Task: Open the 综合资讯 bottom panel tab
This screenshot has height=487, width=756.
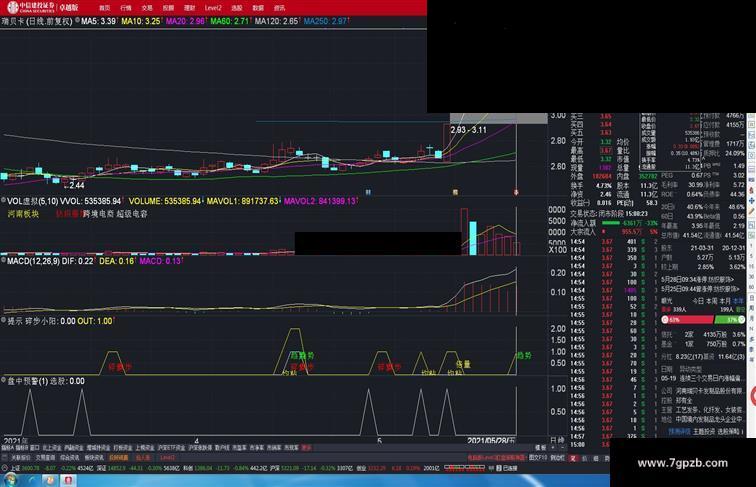Action: (x=69, y=458)
